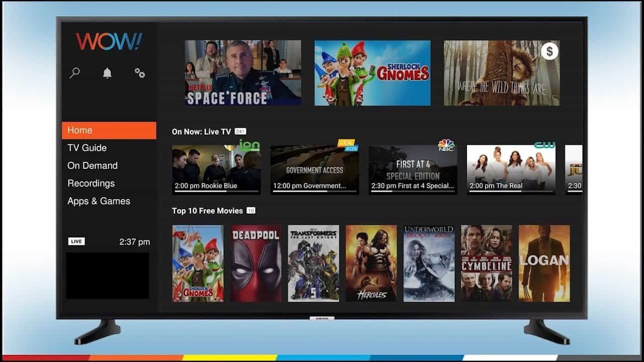Select Transformers The Last Knight poster
644x362 pixels.
[313, 263]
